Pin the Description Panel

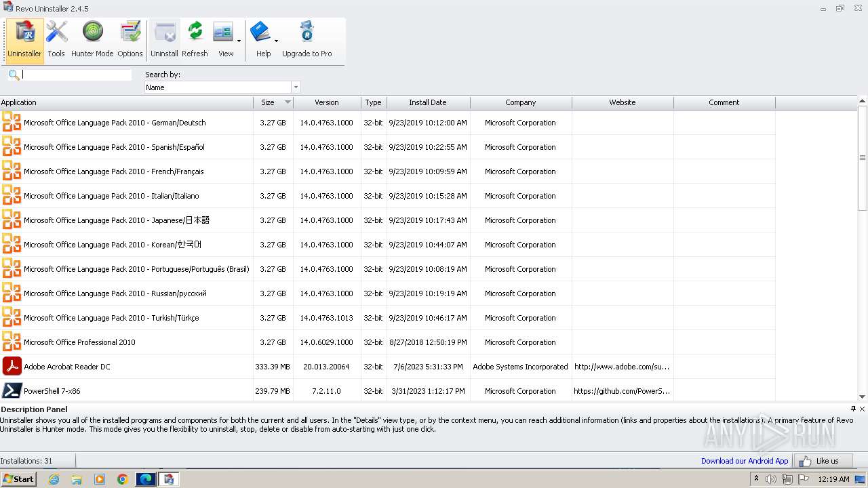[x=853, y=409]
